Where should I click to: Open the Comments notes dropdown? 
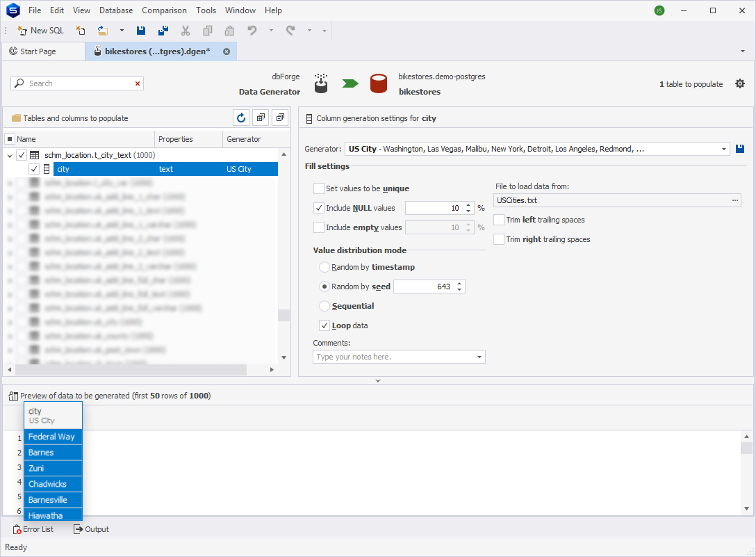pos(479,357)
